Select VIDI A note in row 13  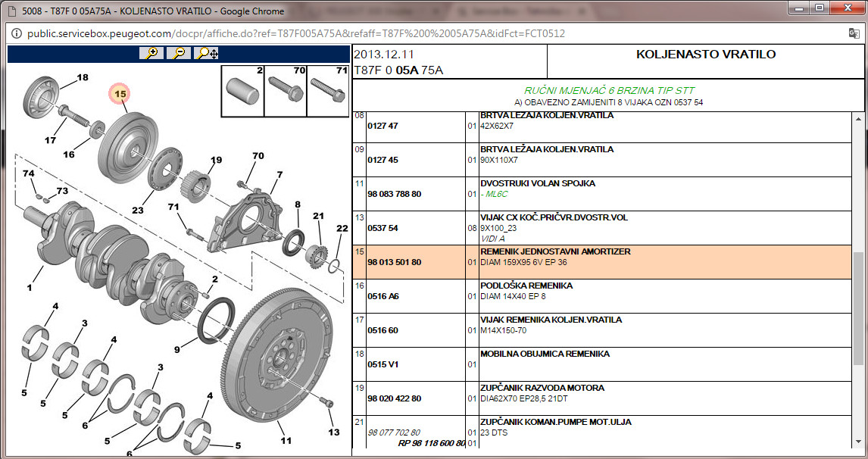pyautogui.click(x=492, y=238)
